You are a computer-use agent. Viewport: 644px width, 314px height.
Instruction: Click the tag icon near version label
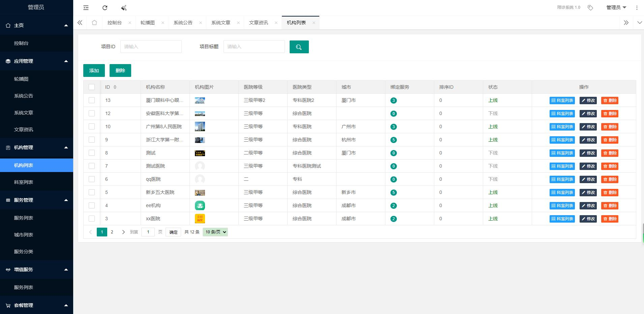coord(590,7)
